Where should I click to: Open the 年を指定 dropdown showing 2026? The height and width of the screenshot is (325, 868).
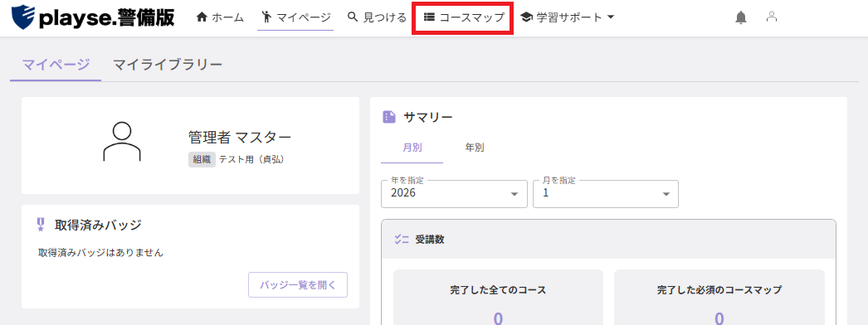tap(454, 193)
